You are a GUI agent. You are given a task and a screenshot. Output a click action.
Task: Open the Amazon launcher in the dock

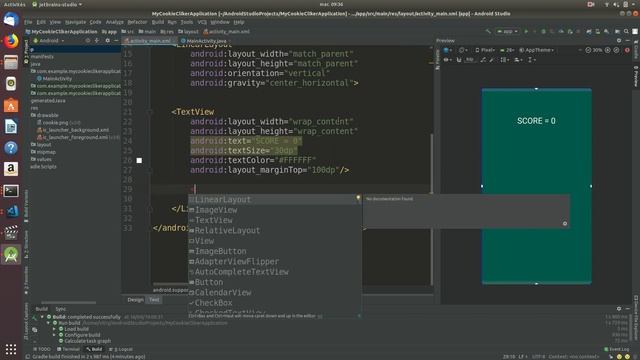(11, 169)
